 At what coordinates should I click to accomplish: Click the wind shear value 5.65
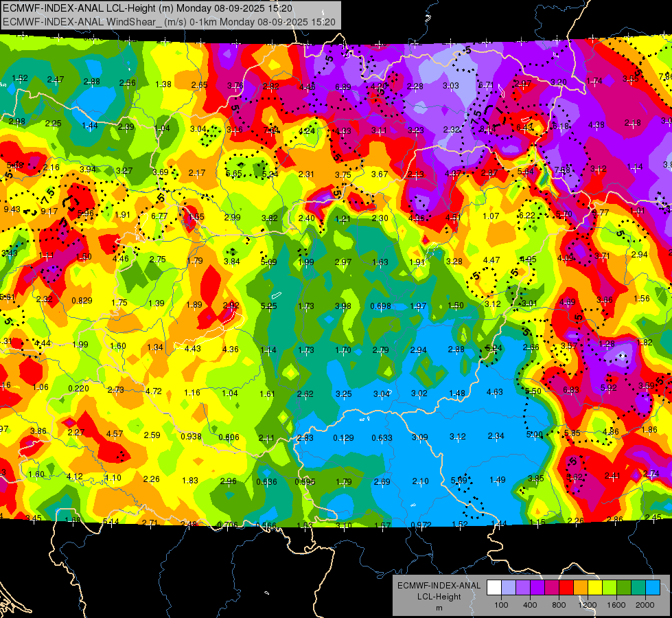[x=233, y=174]
